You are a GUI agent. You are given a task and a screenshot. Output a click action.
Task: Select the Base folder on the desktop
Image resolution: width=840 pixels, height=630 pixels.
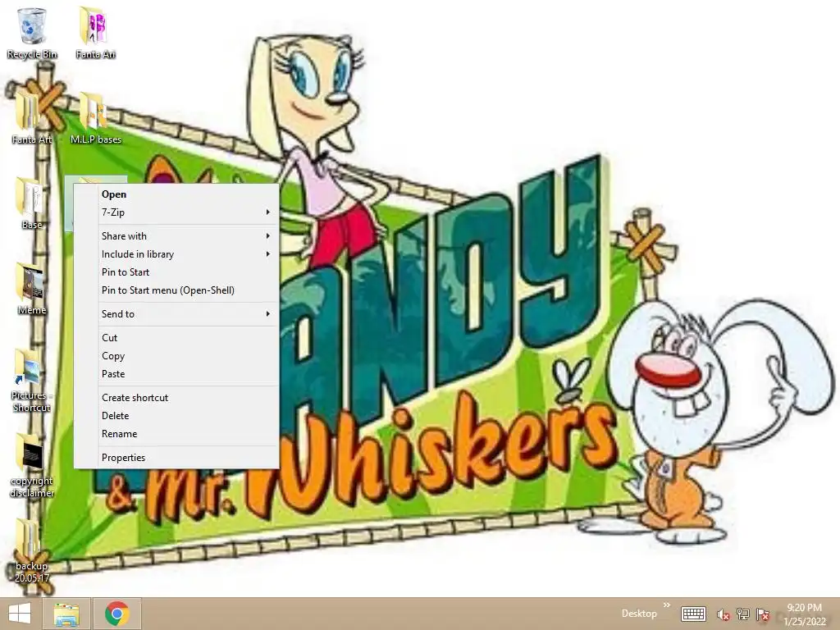32,203
